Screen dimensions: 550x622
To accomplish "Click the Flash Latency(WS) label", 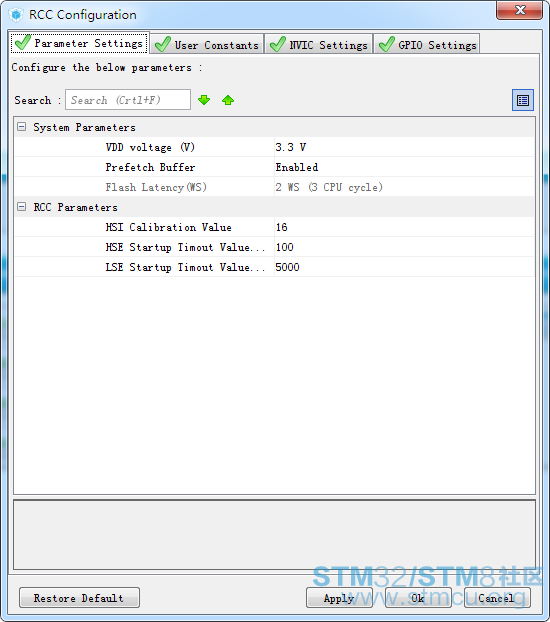I will pyautogui.click(x=156, y=187).
